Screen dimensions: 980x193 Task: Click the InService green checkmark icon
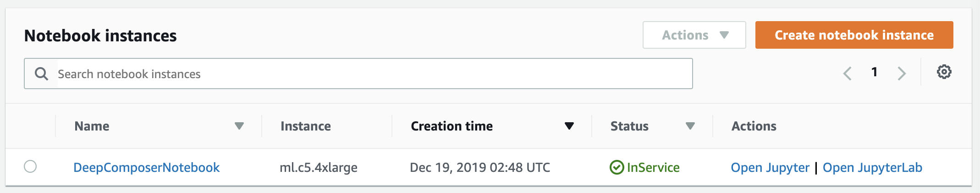point(617,168)
